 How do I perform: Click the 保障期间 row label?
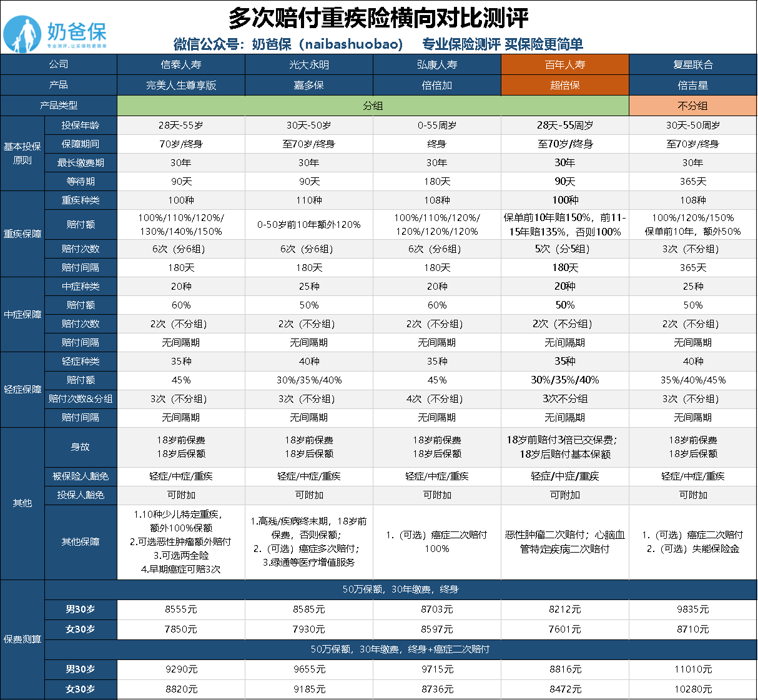coord(81,144)
